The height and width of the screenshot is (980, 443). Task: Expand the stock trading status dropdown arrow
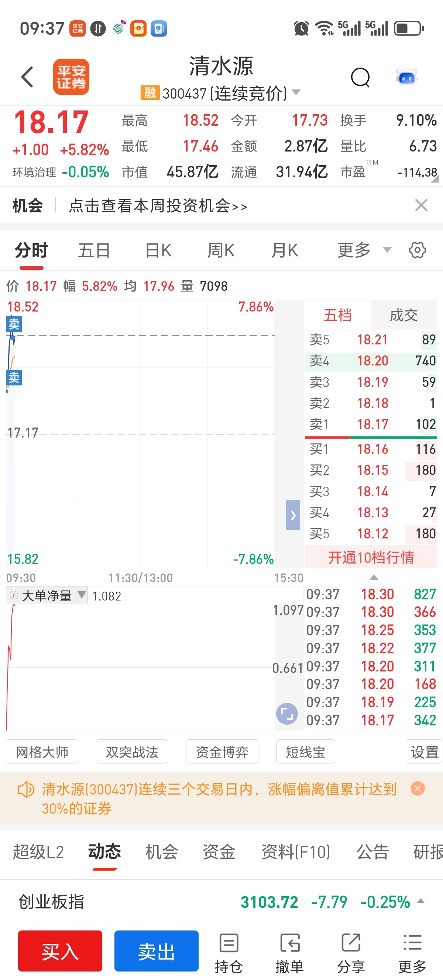(x=296, y=92)
